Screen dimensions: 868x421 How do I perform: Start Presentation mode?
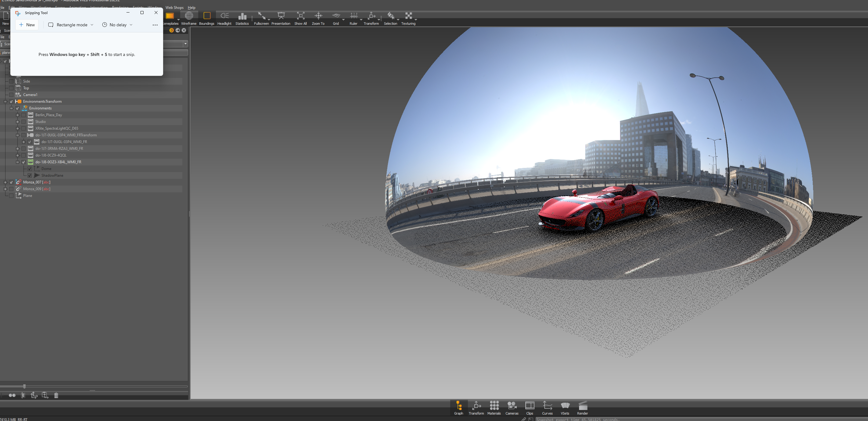point(281,19)
